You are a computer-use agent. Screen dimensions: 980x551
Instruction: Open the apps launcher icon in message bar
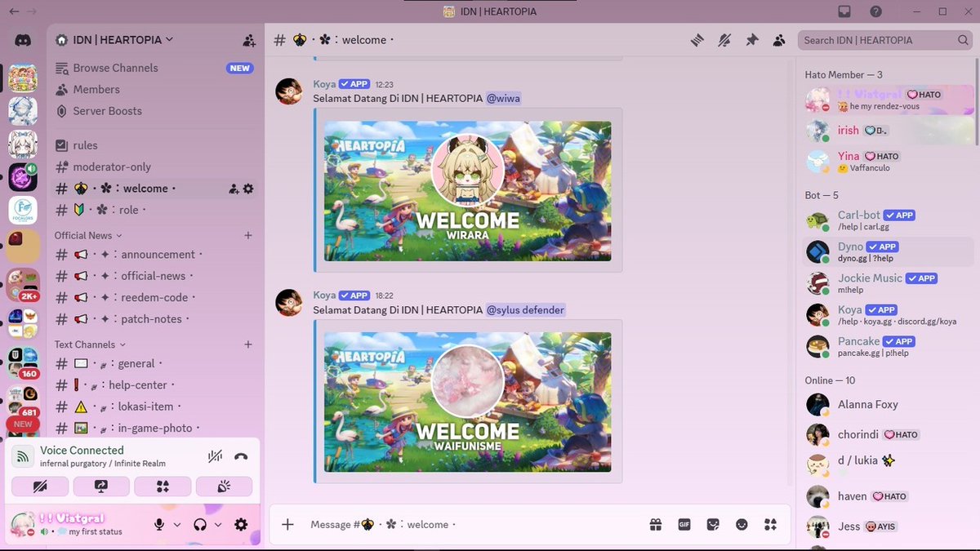(770, 525)
